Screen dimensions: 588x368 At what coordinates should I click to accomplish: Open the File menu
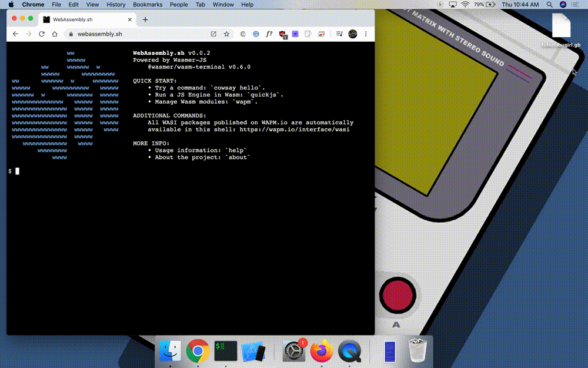(56, 5)
